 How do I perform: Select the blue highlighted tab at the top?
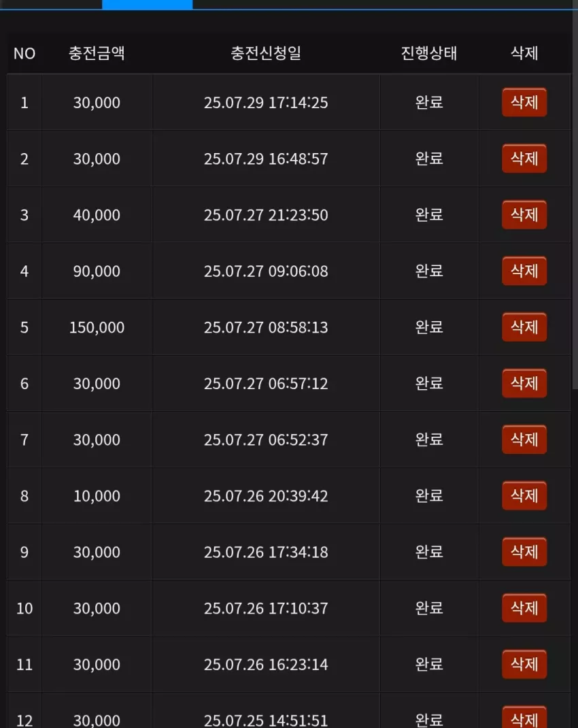click(147, 5)
